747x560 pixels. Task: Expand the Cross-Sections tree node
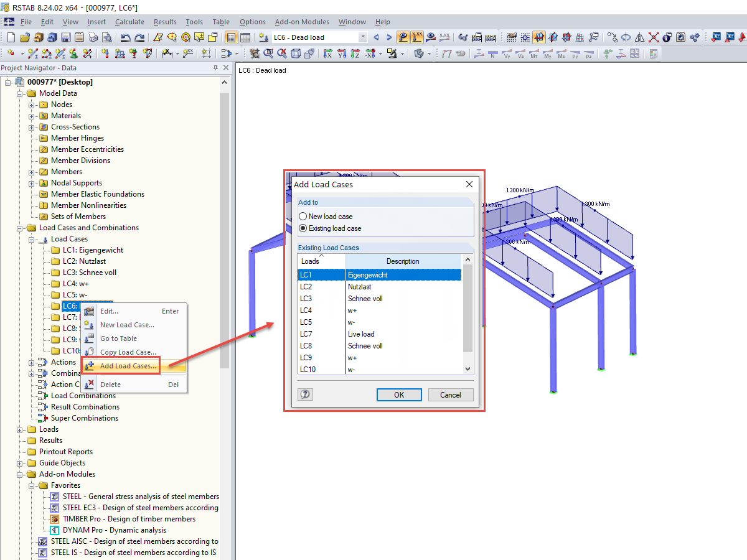click(x=32, y=127)
